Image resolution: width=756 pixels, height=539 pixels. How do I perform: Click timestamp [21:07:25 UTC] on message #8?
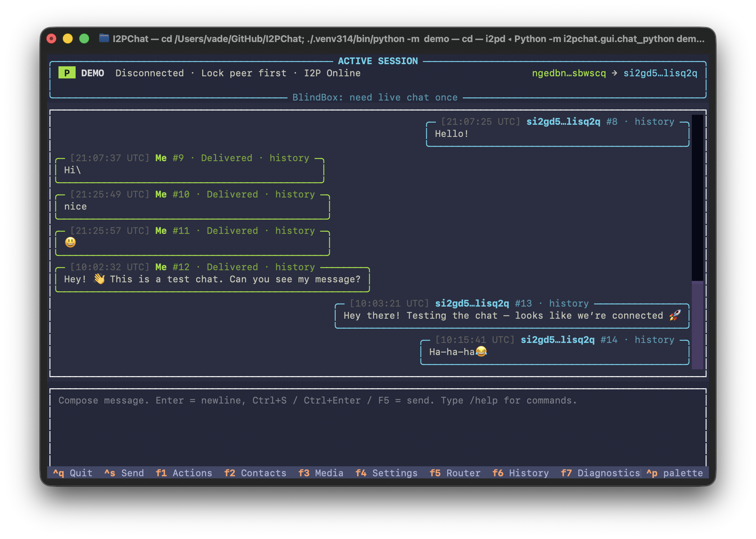480,122
